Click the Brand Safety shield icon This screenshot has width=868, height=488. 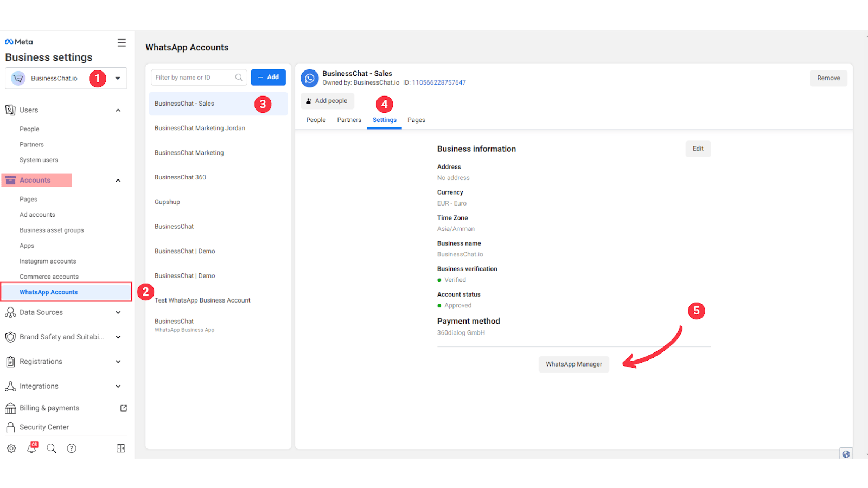(x=10, y=337)
